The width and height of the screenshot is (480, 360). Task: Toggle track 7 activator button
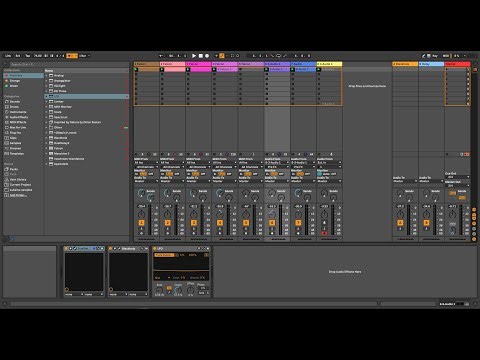pyautogui.click(x=298, y=223)
